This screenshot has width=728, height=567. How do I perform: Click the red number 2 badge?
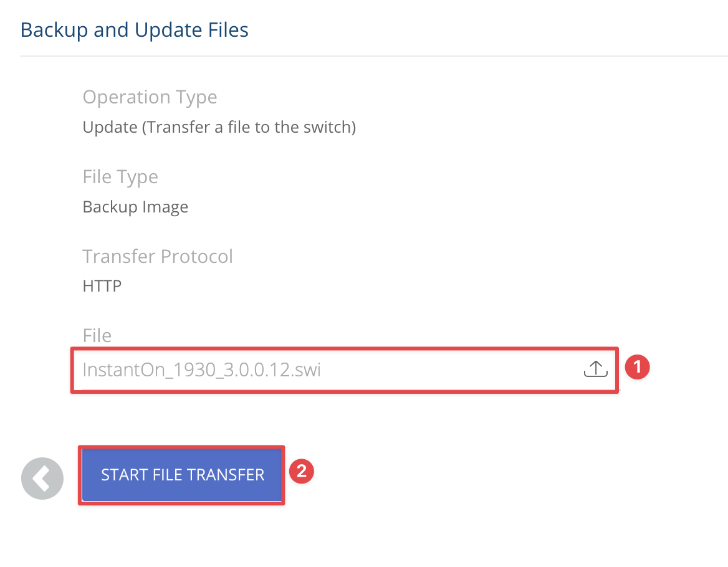302,472
